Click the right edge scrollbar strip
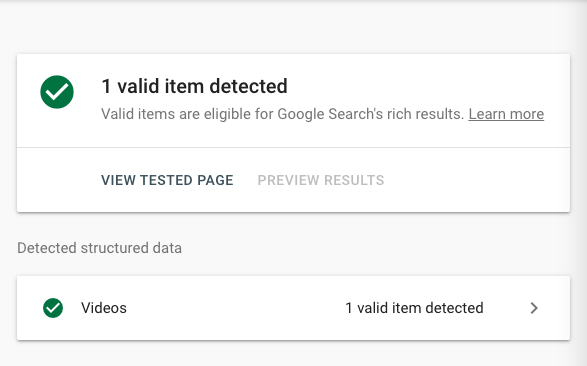This screenshot has height=366, width=587. (x=580, y=183)
